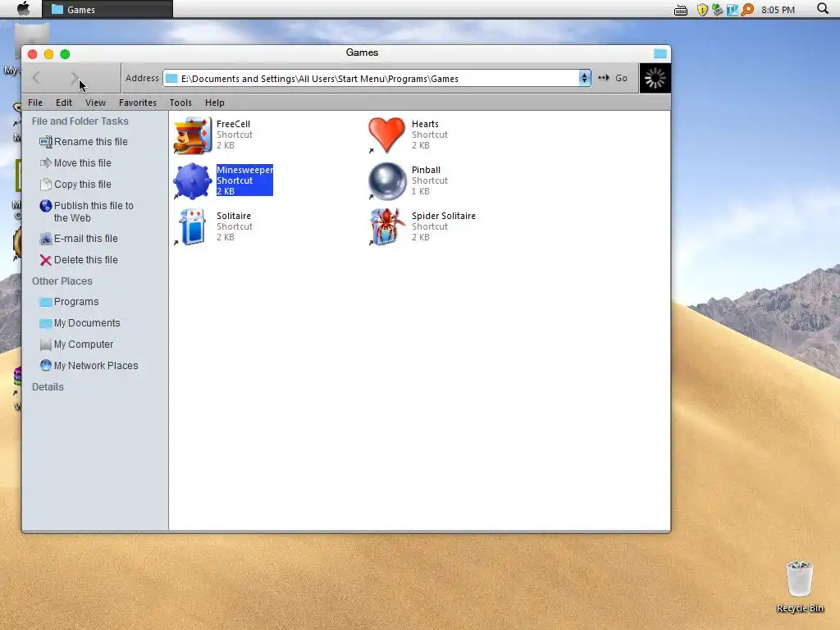Click the Solitaire file name label

(234, 216)
